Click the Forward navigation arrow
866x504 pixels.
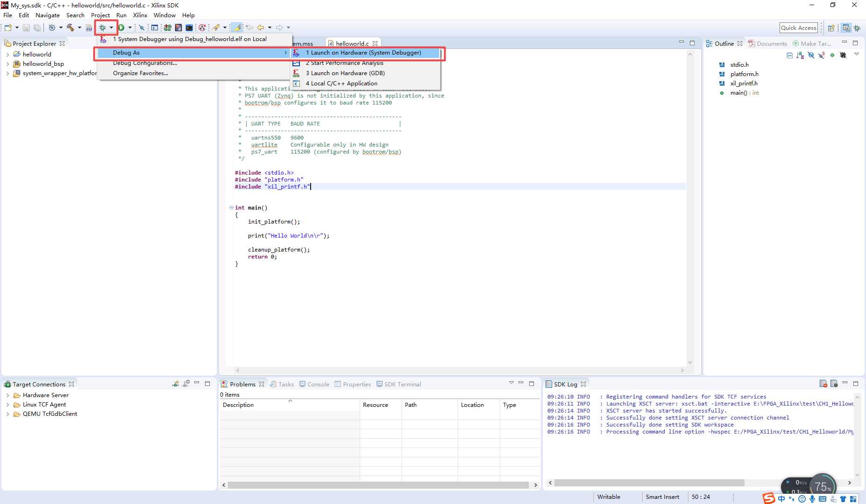click(279, 28)
